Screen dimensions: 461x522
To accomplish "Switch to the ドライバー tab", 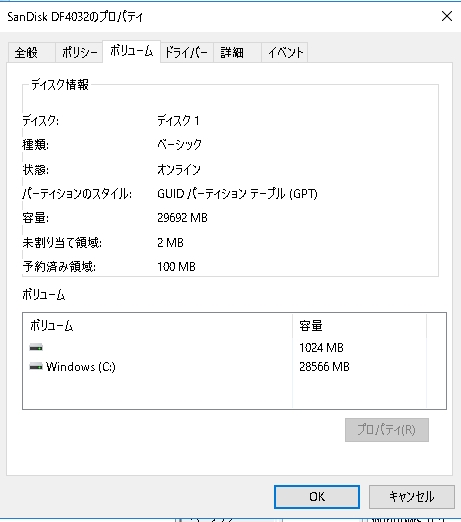I will click(187, 53).
